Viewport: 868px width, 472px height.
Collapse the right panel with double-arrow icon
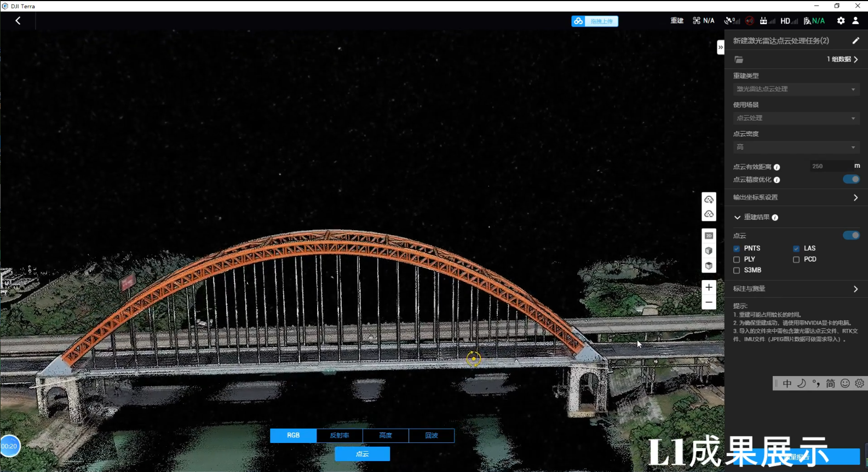pyautogui.click(x=720, y=48)
